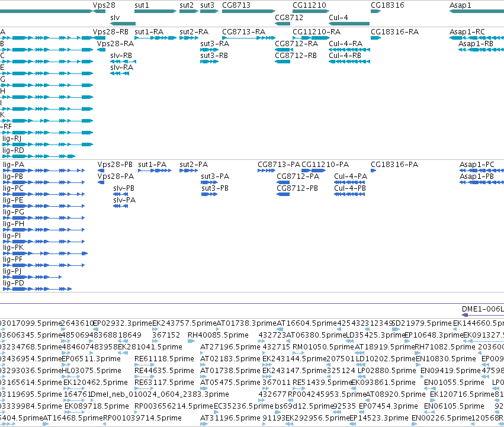Image resolution: width=504 pixels, height=427 pixels.
Task: Select protein lig-PI
Action: (44, 242)
